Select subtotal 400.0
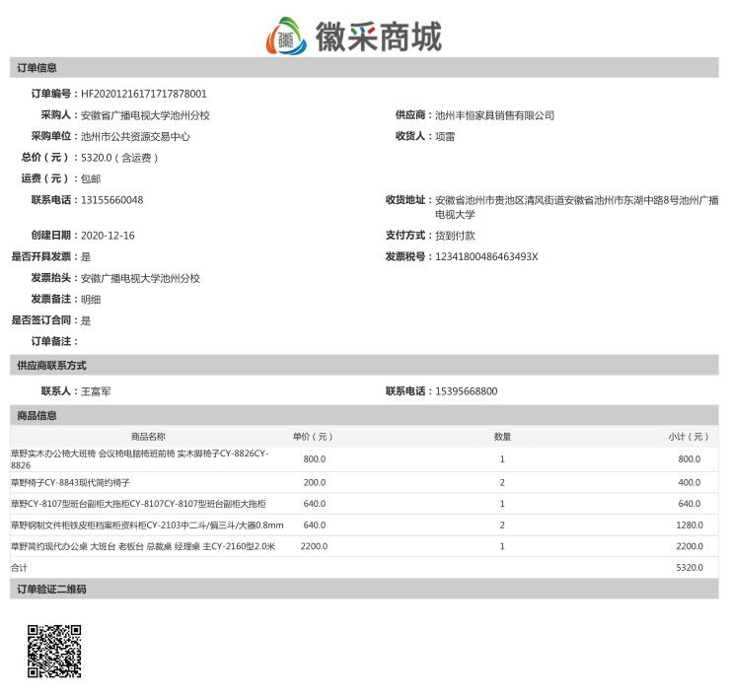The height and width of the screenshot is (700, 731). (x=689, y=482)
